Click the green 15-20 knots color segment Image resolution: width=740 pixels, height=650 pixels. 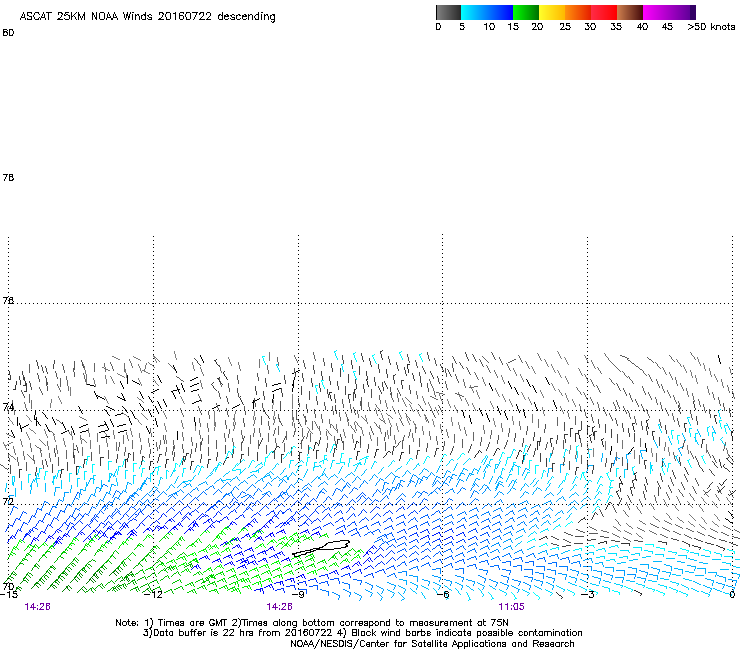(526, 12)
